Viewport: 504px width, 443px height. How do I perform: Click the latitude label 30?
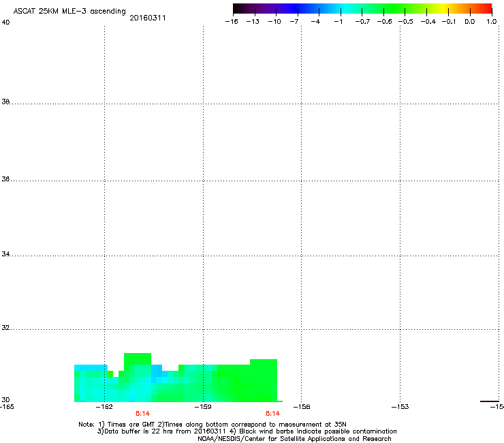pos(5,399)
